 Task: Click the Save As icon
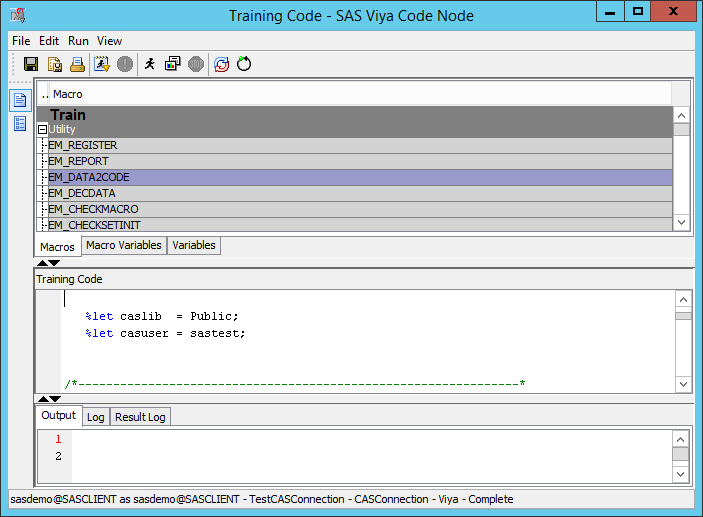tap(55, 64)
